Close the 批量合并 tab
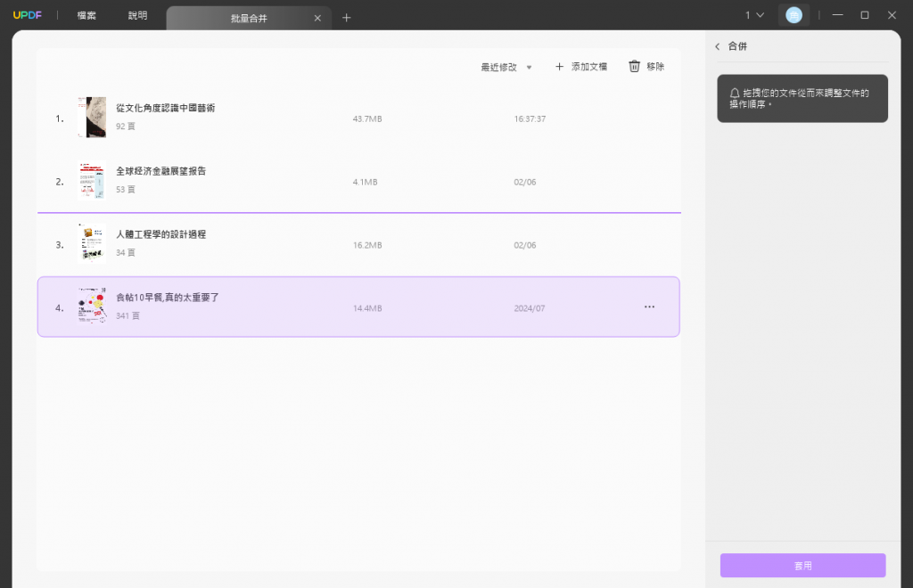 click(317, 18)
